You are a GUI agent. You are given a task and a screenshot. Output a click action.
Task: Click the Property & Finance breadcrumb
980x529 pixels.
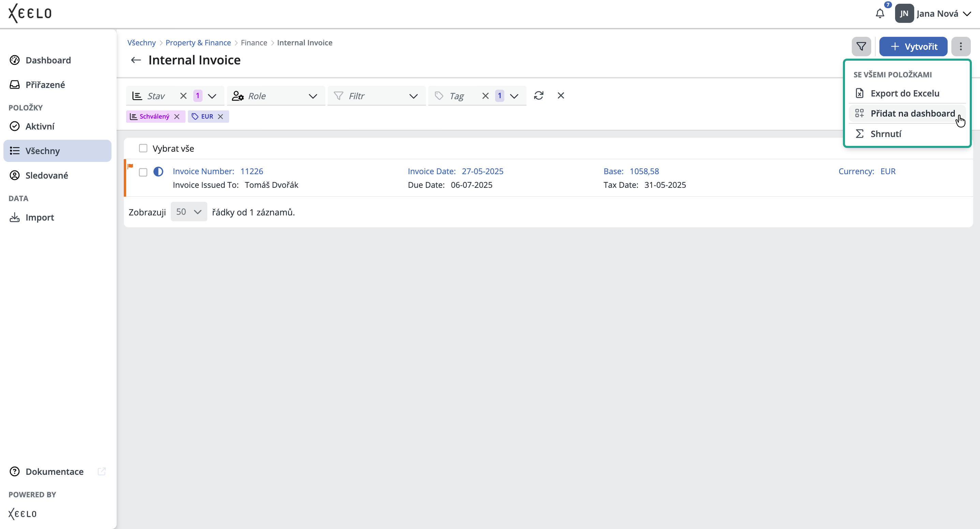point(198,43)
